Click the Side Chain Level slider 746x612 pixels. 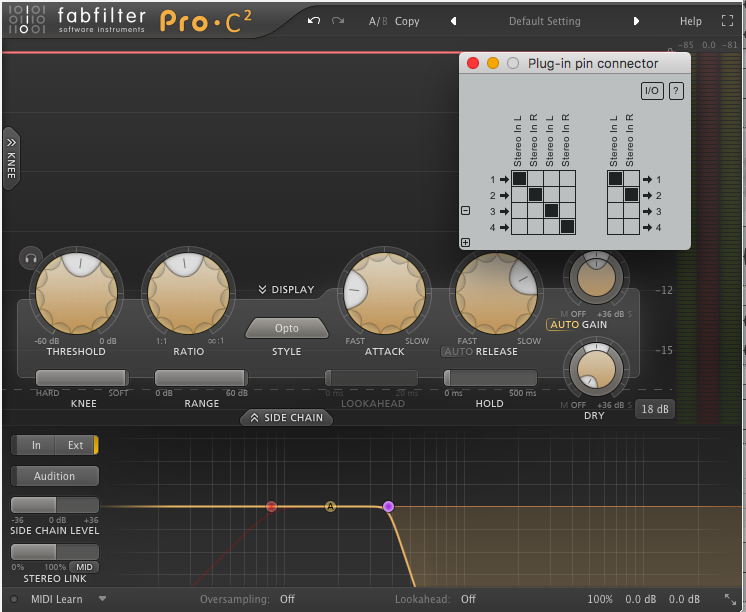point(55,505)
